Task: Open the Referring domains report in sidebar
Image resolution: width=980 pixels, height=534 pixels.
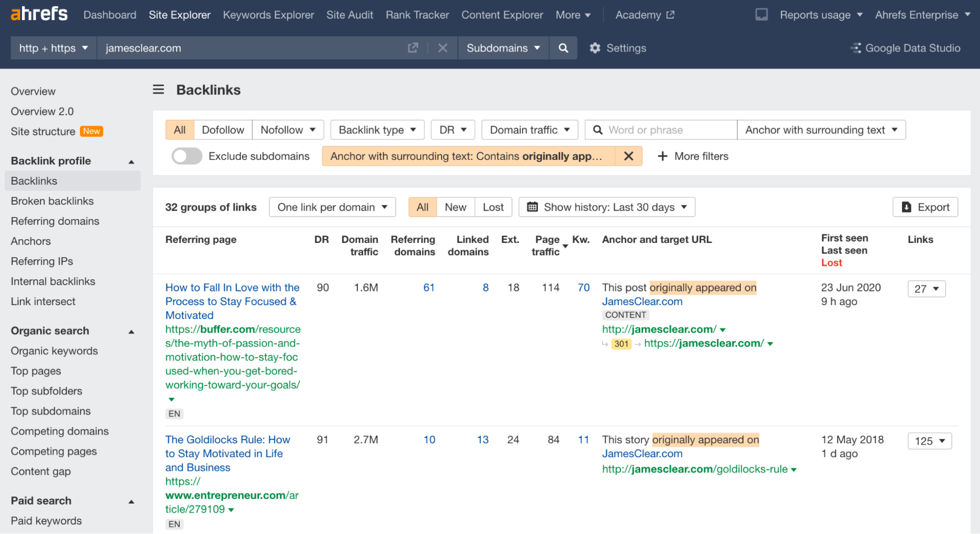Action: [54, 221]
